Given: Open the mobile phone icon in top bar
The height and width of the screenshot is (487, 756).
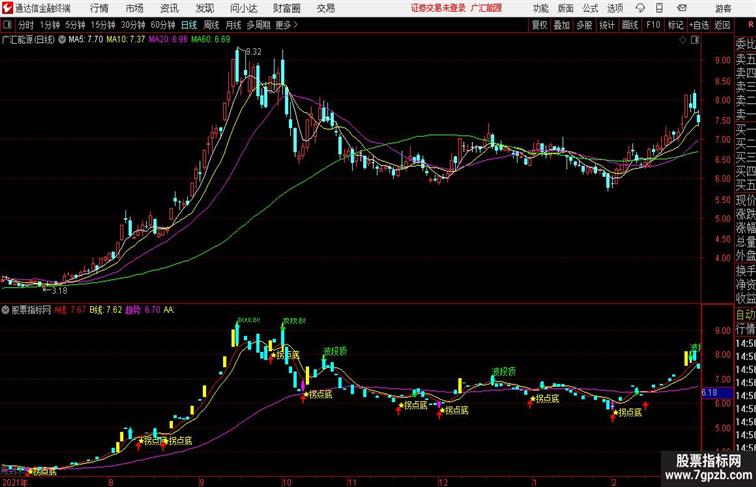Looking at the screenshot, I should click(659, 8).
